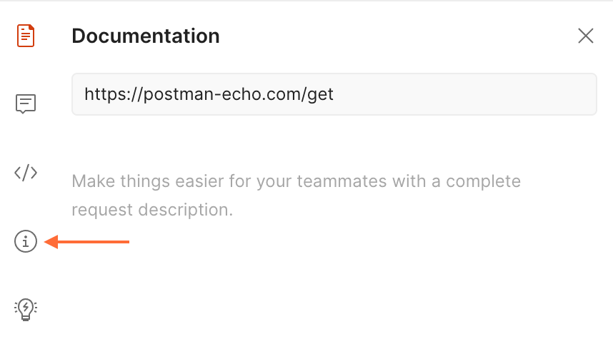Click the lightbulb related collections icon
This screenshot has height=364, width=613.
coord(26,308)
